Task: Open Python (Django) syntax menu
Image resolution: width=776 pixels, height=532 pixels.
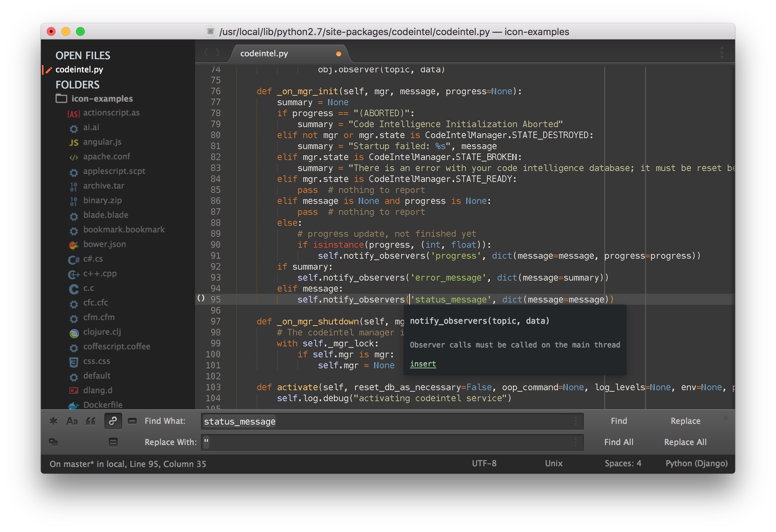Action: [x=696, y=463]
